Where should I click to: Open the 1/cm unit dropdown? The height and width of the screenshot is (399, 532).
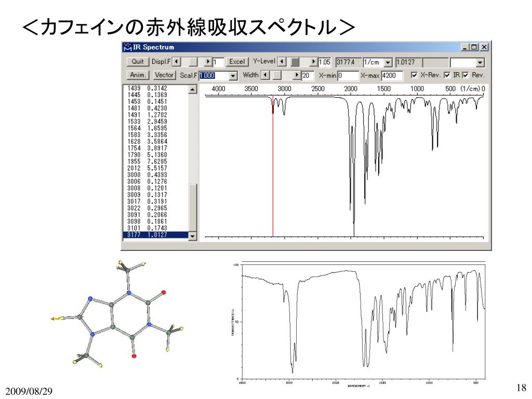tap(388, 62)
